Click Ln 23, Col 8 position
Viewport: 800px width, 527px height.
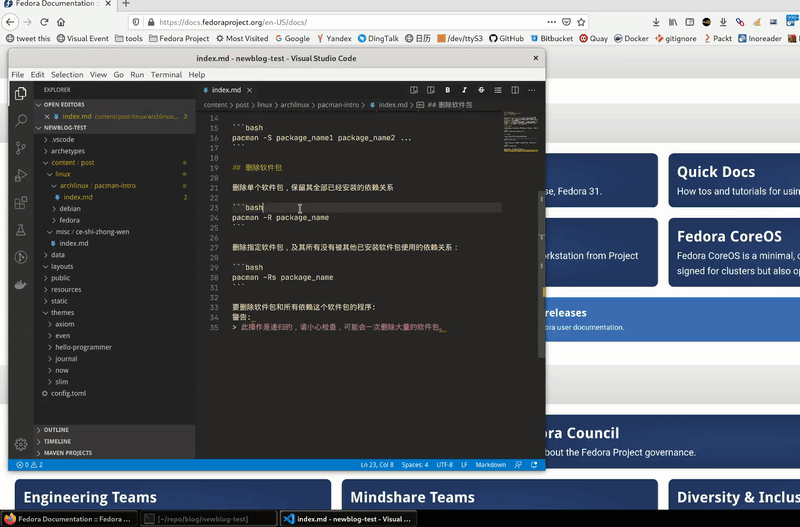[377, 465]
